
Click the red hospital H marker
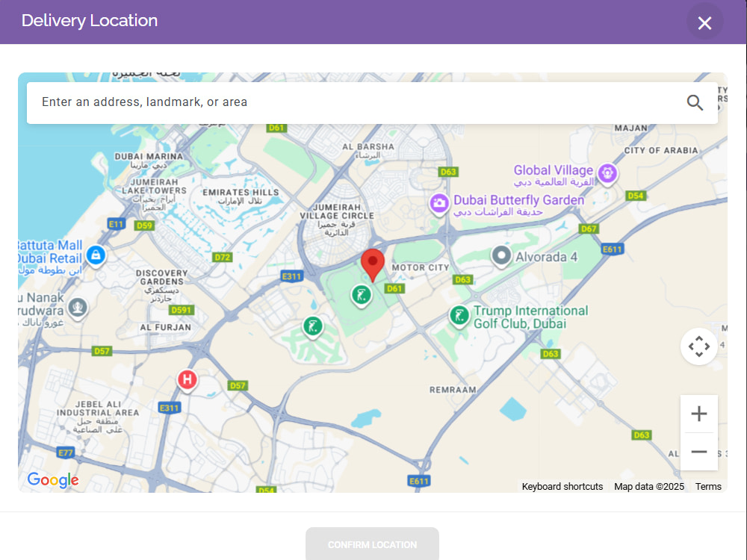coord(187,381)
